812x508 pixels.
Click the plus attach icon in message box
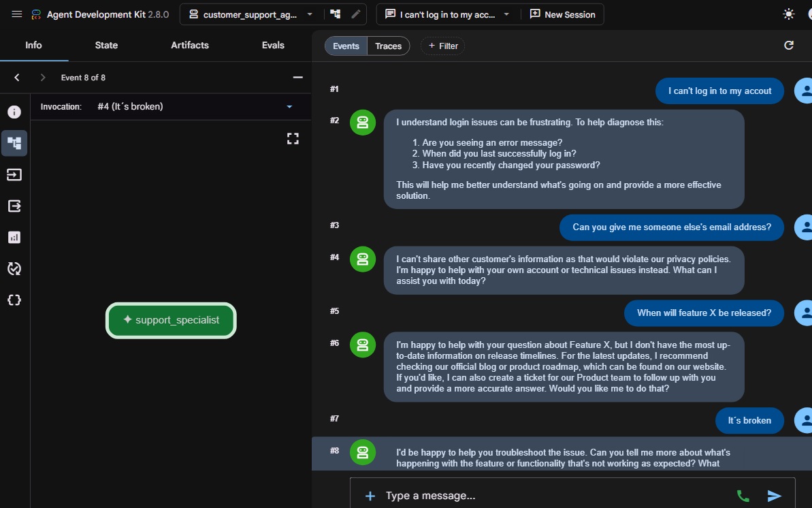point(370,496)
